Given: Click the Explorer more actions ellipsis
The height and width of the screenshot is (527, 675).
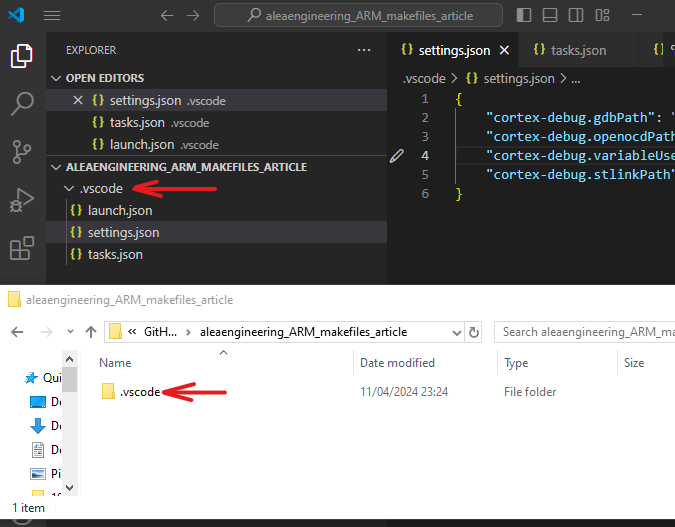Looking at the screenshot, I should point(363,50).
